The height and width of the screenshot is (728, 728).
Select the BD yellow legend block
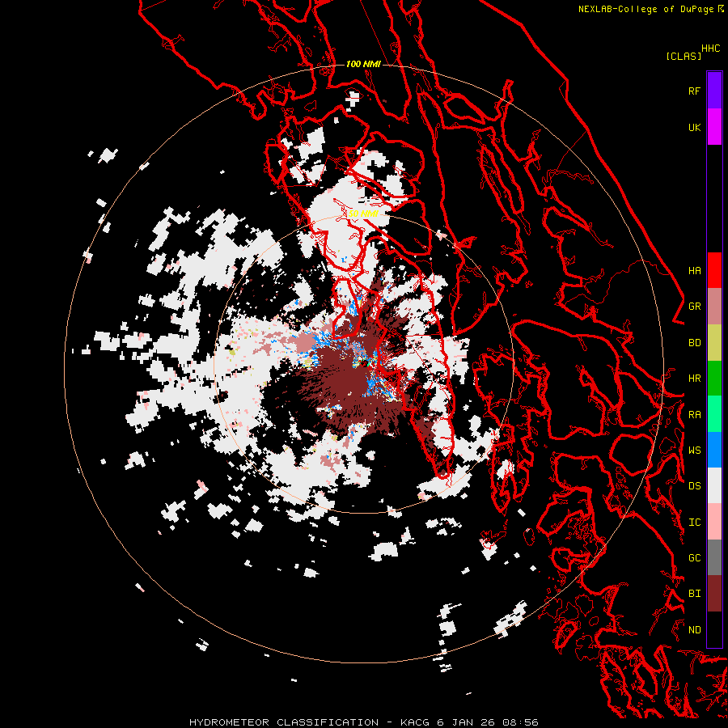tap(714, 343)
